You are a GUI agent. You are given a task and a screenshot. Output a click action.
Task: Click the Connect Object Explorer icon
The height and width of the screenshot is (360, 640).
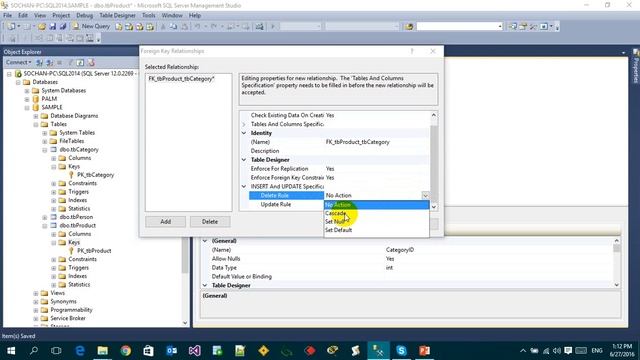pyautogui.click(x=40, y=62)
